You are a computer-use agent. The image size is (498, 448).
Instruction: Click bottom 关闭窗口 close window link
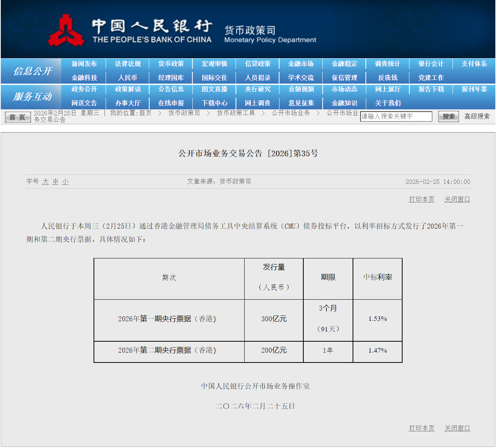(x=457, y=428)
